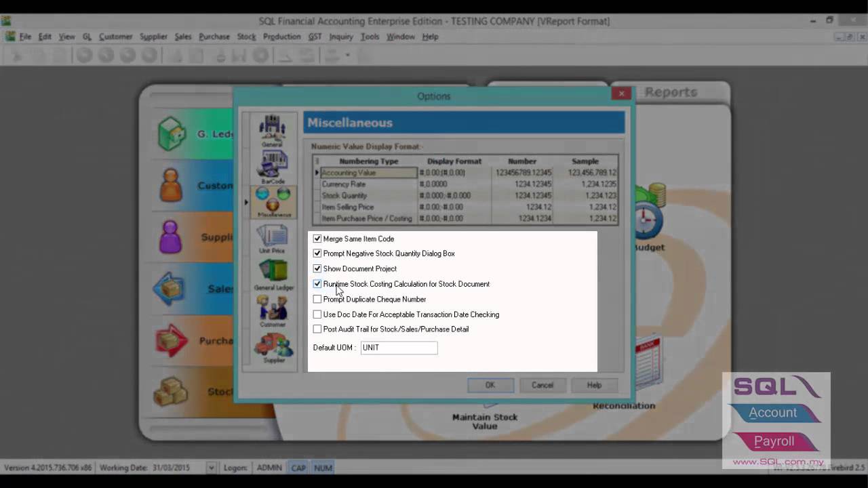Open Budget clock-and-coins icon
Viewport: 868px width, 488px height.
(650, 212)
